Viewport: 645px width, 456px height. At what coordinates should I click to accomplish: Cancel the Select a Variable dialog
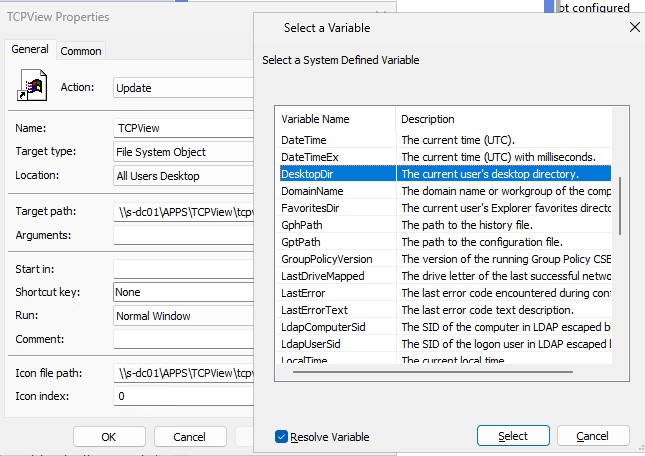tap(593, 436)
